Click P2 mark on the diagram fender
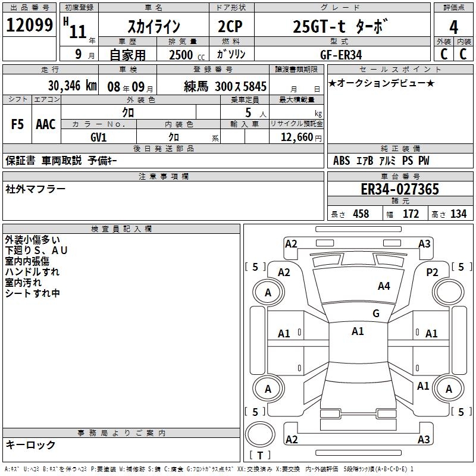 point(432,273)
